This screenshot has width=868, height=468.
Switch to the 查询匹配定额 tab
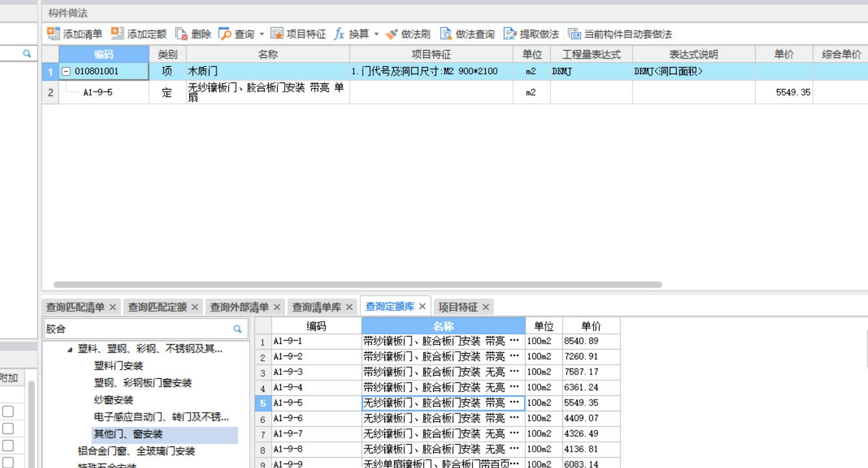157,307
